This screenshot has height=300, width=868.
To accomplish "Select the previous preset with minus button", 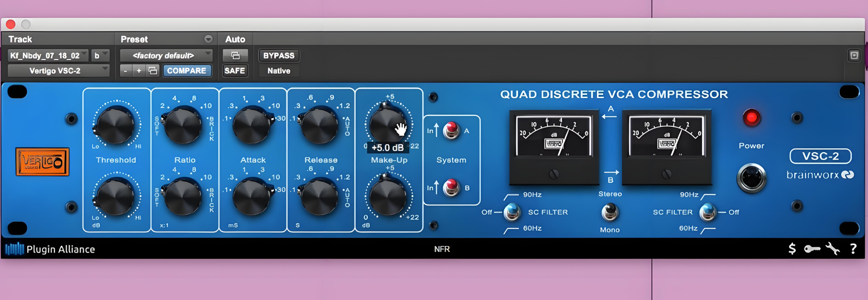I will [125, 71].
